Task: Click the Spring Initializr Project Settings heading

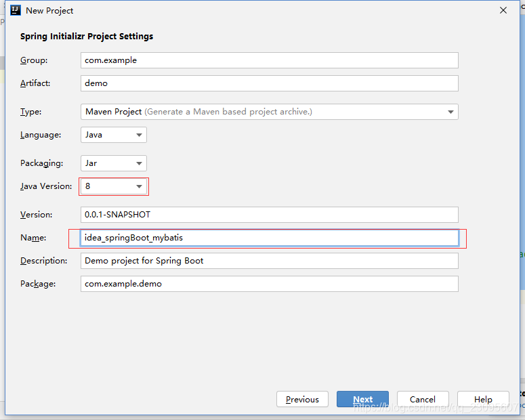Action: [x=87, y=37]
